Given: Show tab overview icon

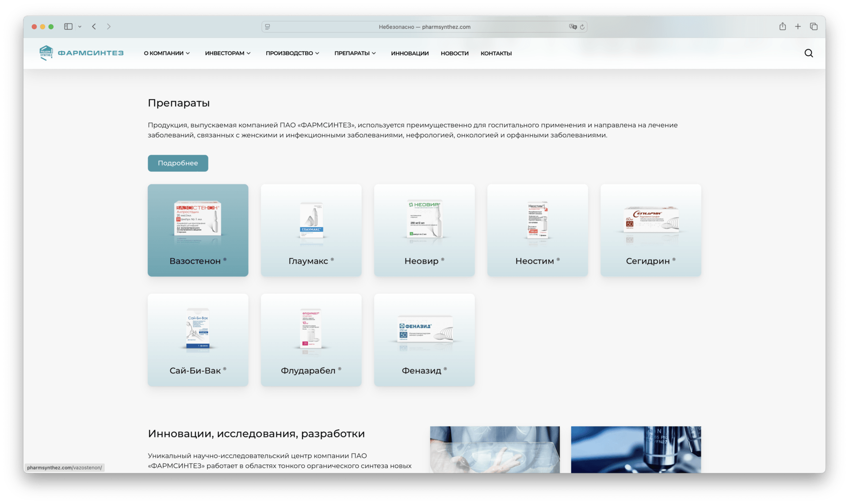Looking at the screenshot, I should (x=813, y=27).
